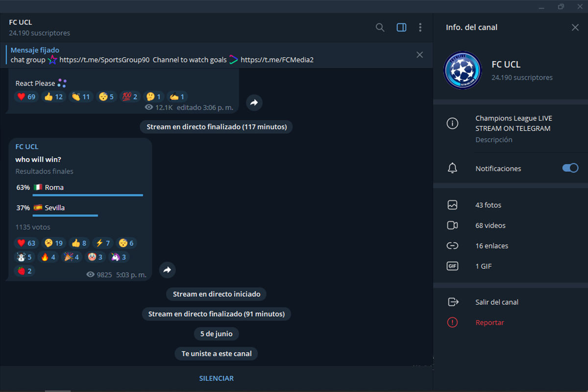Open the FC UCL channel avatar photo
588x392 pixels.
pos(463,70)
